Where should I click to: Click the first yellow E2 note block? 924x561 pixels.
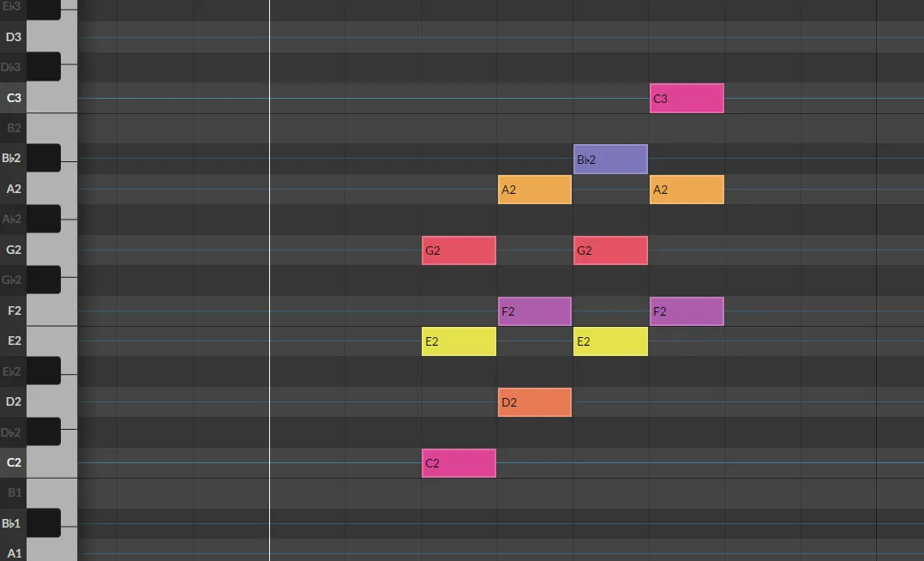pos(459,341)
